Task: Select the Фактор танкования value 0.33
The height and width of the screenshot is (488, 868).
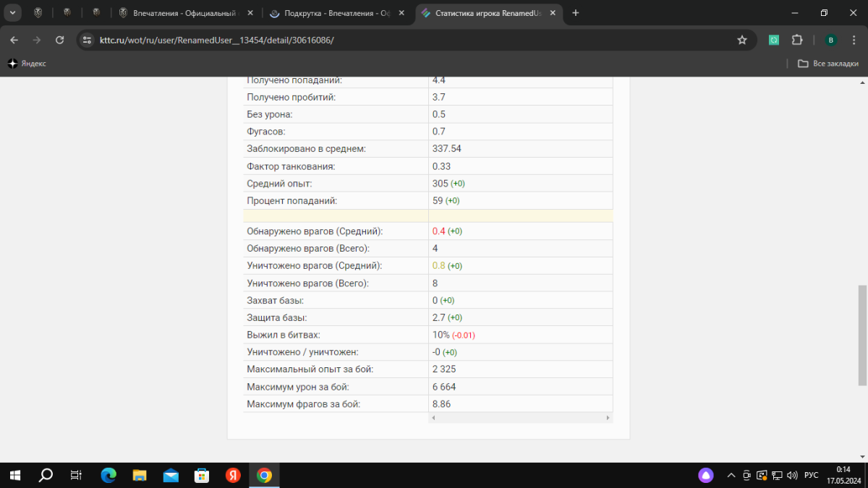Action: pyautogui.click(x=441, y=166)
